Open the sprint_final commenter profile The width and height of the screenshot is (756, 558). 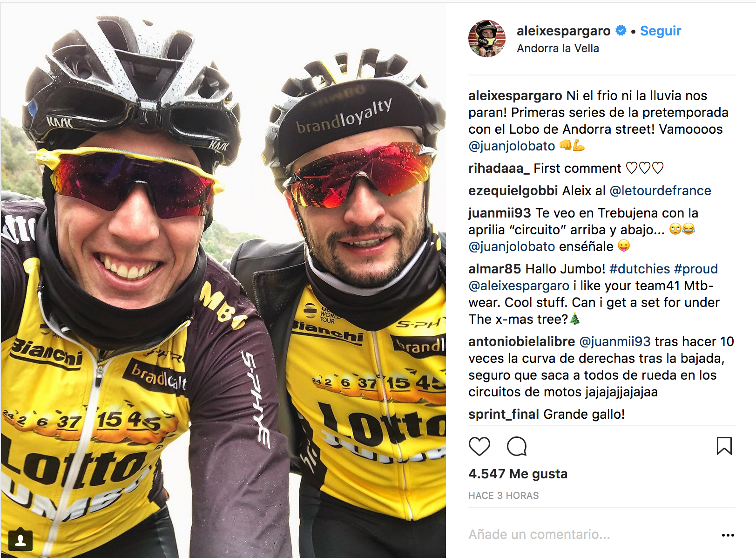tap(504, 414)
